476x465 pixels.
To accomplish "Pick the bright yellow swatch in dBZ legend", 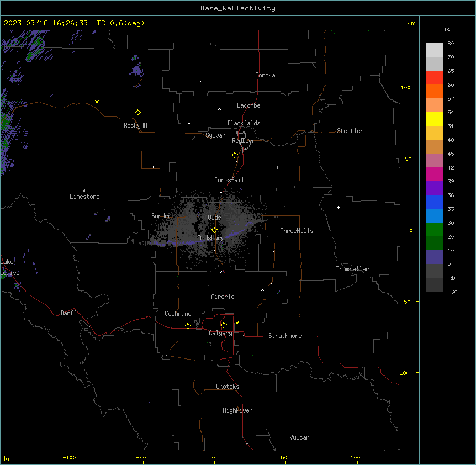I will (x=434, y=119).
